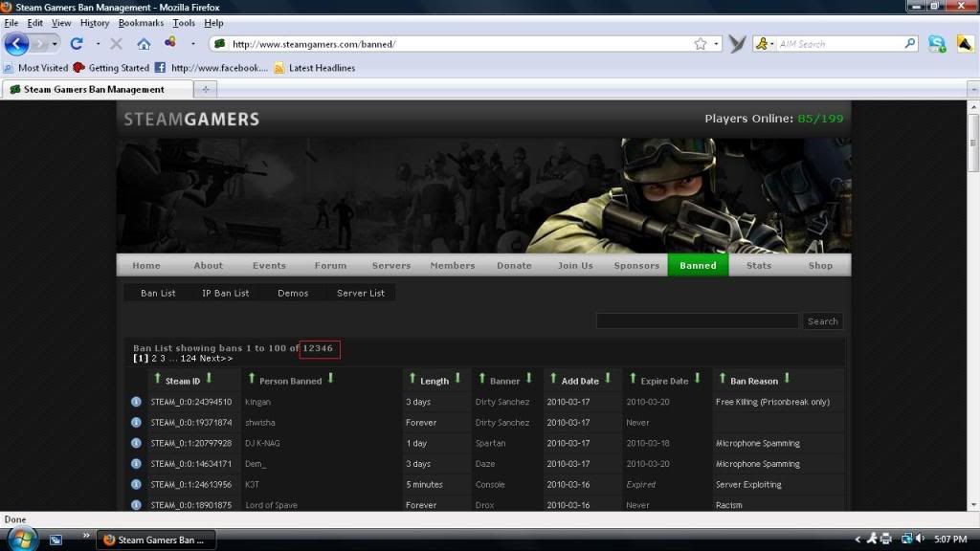Open the address bar history dropdown arrow
Image resolution: width=980 pixels, height=551 pixels.
[x=716, y=44]
